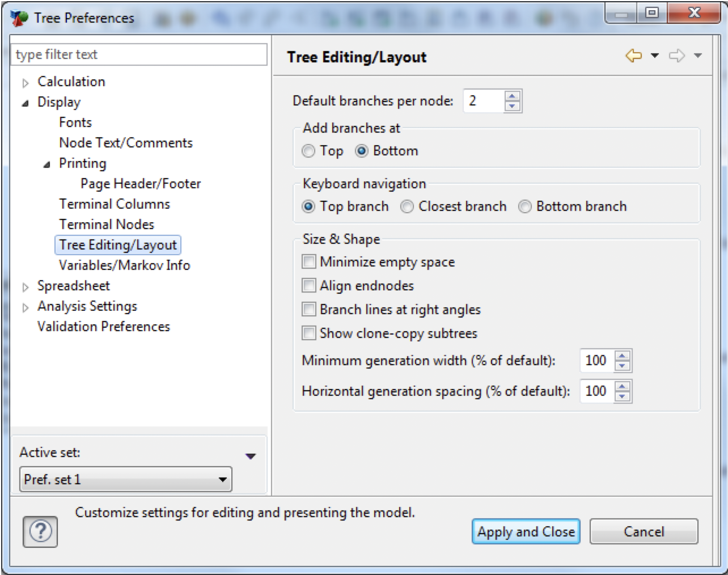Select Top for Add branches at
The width and height of the screenshot is (728, 575).
(x=308, y=151)
